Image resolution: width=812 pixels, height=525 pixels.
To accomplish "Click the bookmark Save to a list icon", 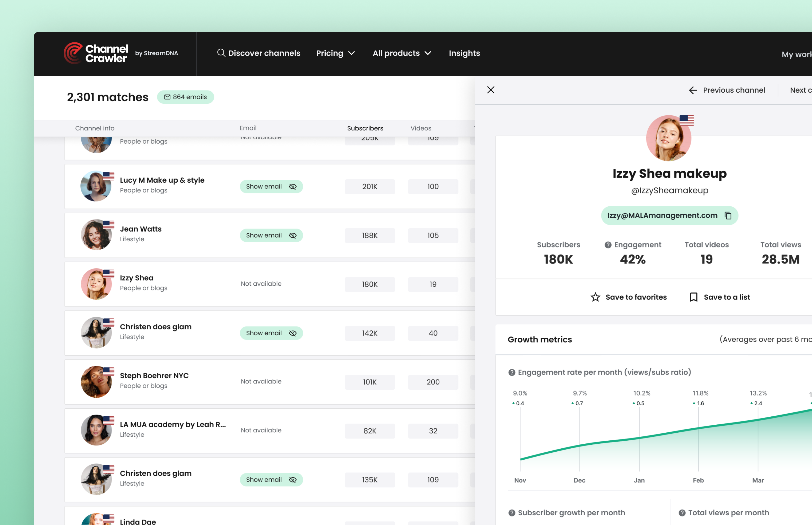I will tap(694, 297).
